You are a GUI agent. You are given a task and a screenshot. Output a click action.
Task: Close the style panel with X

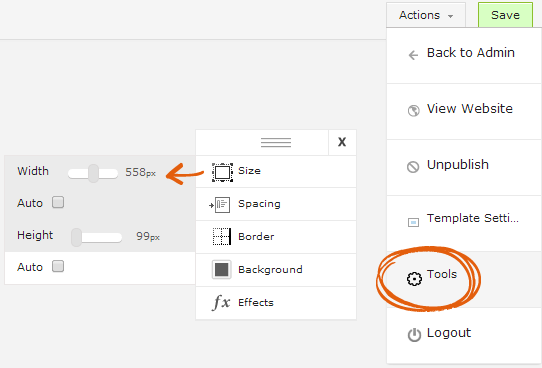(342, 142)
